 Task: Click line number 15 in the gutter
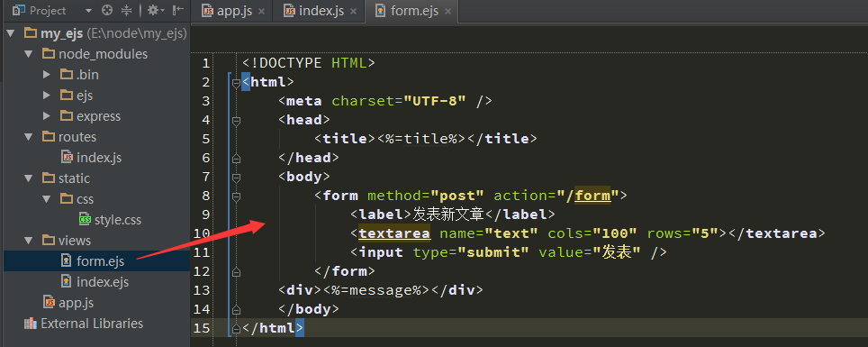pos(202,327)
